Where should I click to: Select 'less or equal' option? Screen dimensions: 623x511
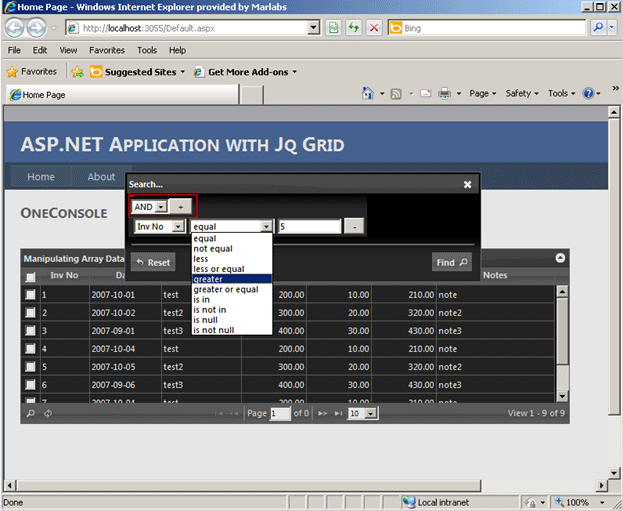[x=232, y=269]
